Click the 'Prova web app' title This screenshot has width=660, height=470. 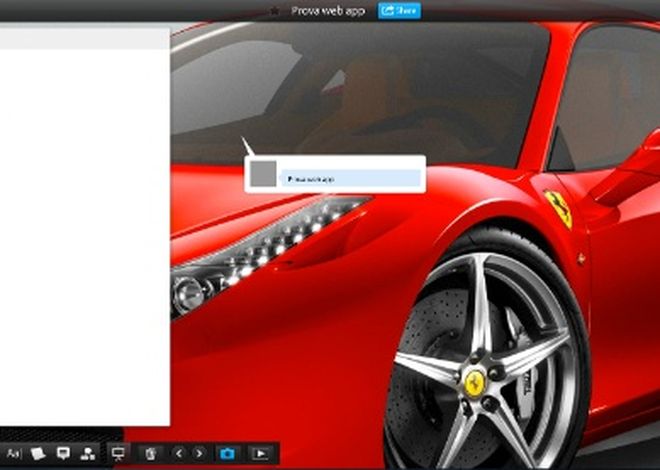[328, 11]
